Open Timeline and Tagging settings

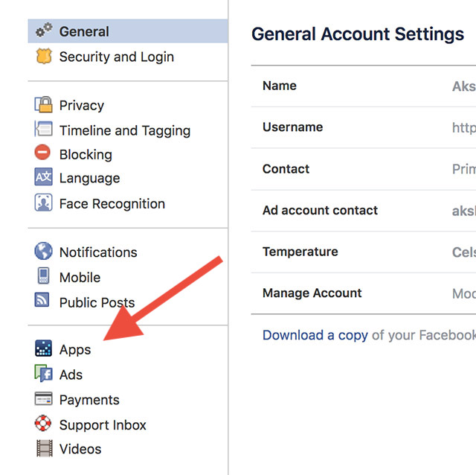click(125, 131)
